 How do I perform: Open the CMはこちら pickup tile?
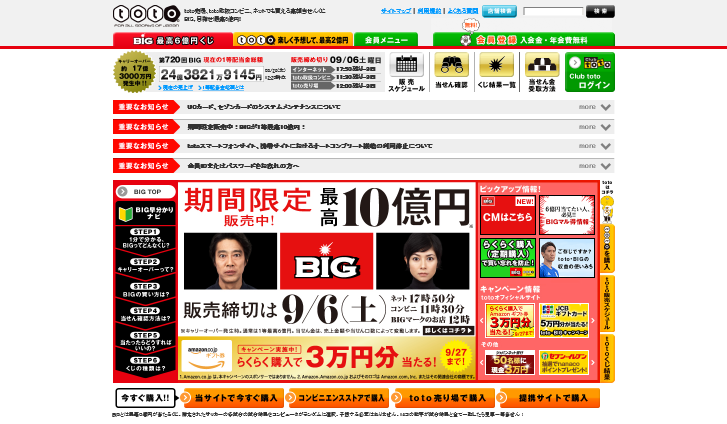pos(508,215)
